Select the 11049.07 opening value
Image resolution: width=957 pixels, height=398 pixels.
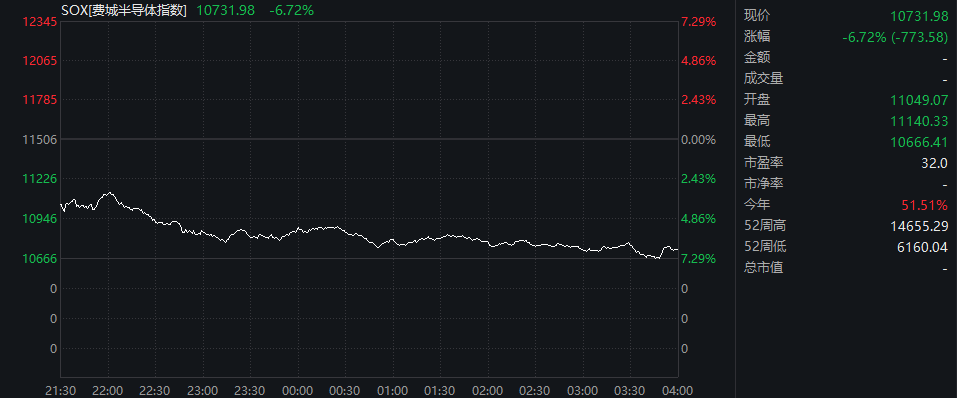[x=918, y=100]
